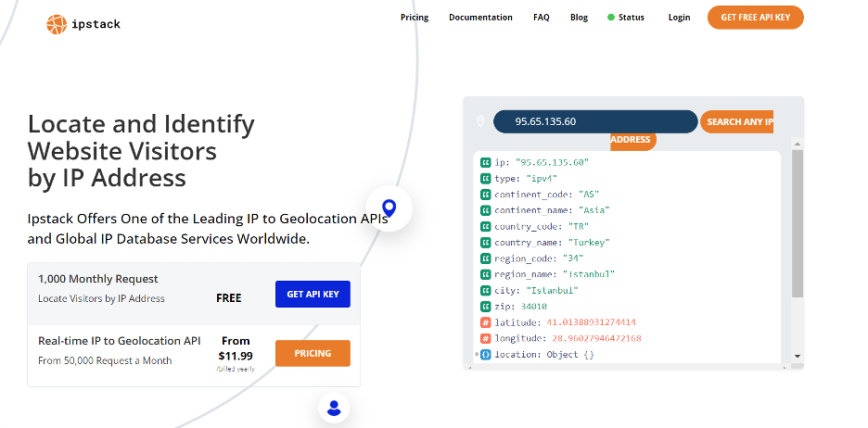Click the string icon beside zip
The width and height of the screenshot is (868, 428).
(486, 307)
